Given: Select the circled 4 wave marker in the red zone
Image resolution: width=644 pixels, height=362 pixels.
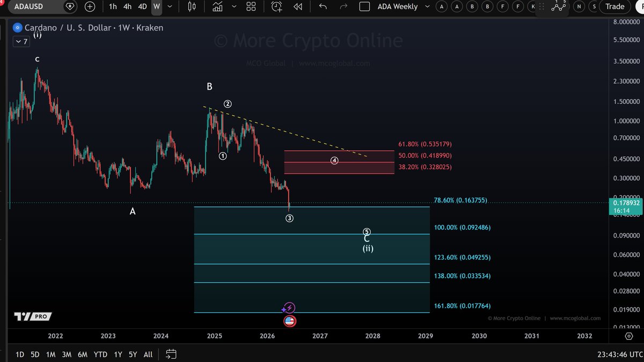Looking at the screenshot, I should [x=334, y=160].
